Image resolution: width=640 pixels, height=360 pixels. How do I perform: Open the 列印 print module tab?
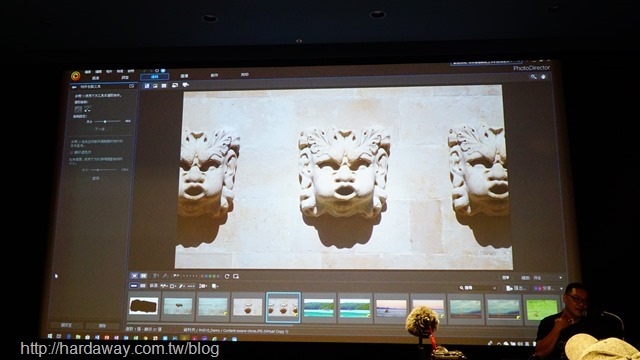[x=244, y=75]
